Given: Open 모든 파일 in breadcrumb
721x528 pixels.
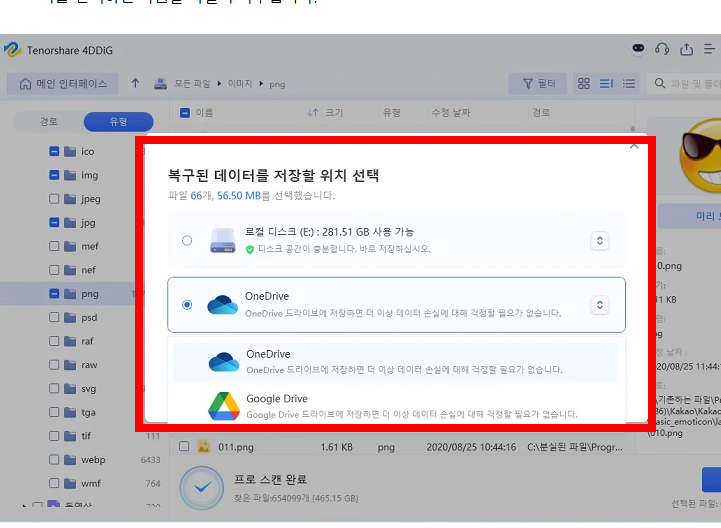Looking at the screenshot, I should coord(192,84).
